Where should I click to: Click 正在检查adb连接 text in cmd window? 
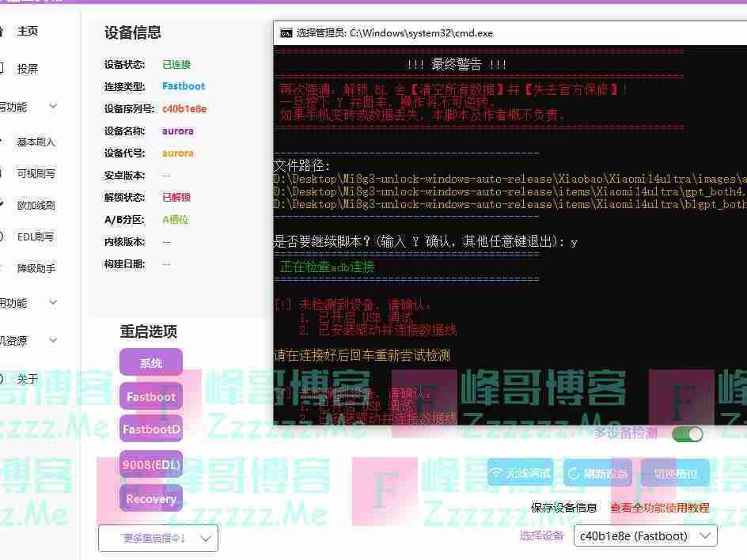point(328,267)
